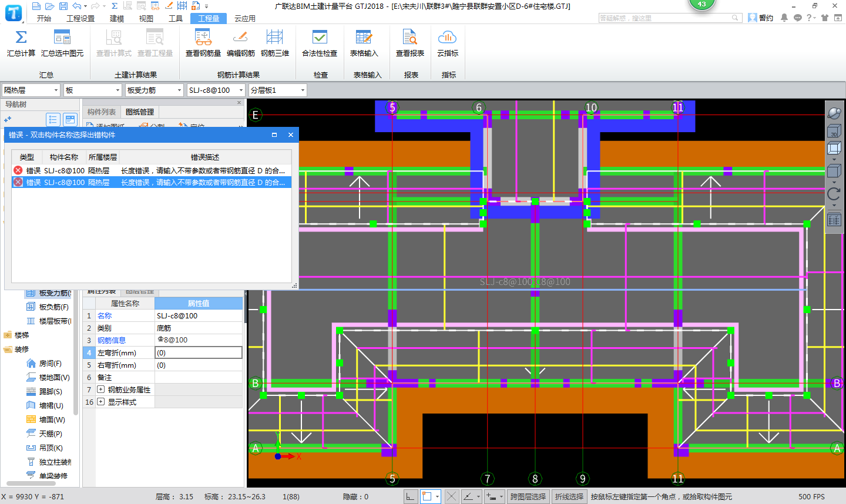Click the blue plus icons in the navigation tree

(x=8, y=119)
